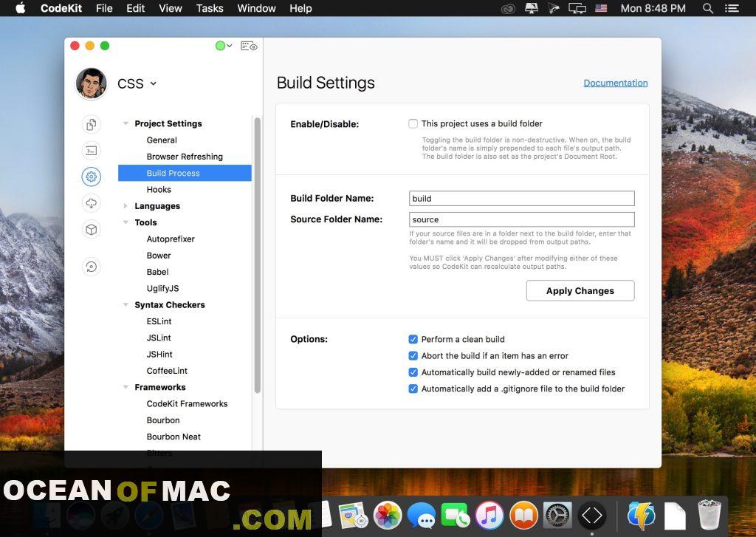Open the US flag input source menu
The image size is (756, 537).
click(x=601, y=8)
